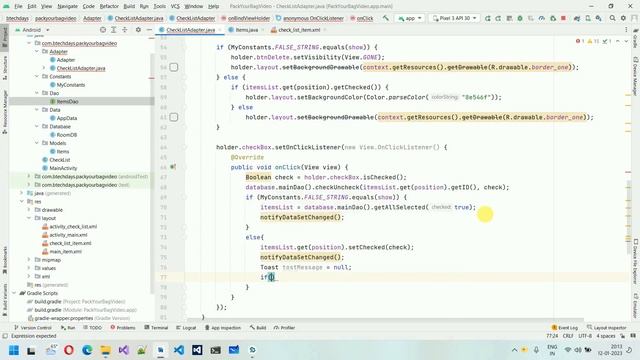Click the UTF-8 encoding in status bar
640x360 pixels.
[x=585, y=336]
